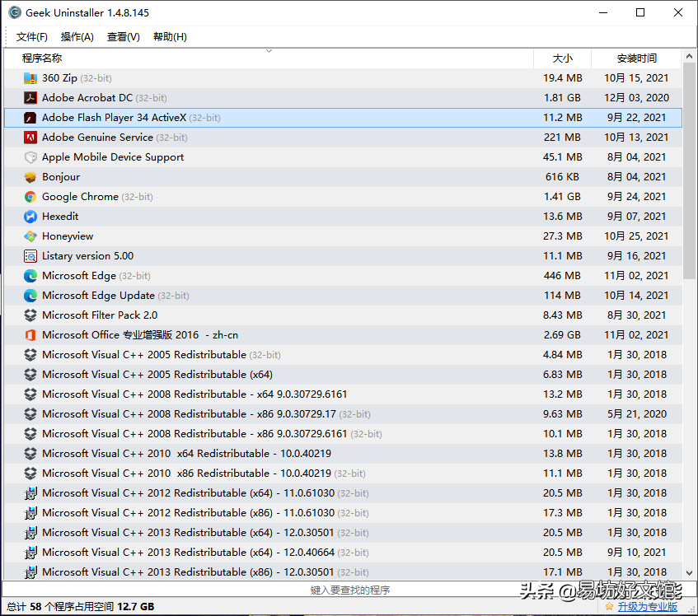Click the 总计 58 个程序 status text

(80, 607)
